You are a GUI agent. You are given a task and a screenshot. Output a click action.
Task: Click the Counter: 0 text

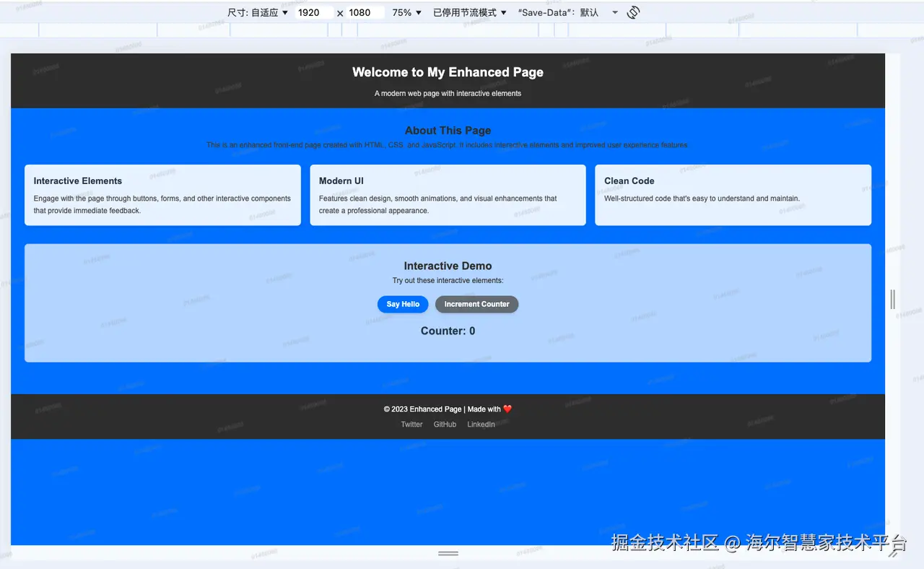[x=448, y=331]
